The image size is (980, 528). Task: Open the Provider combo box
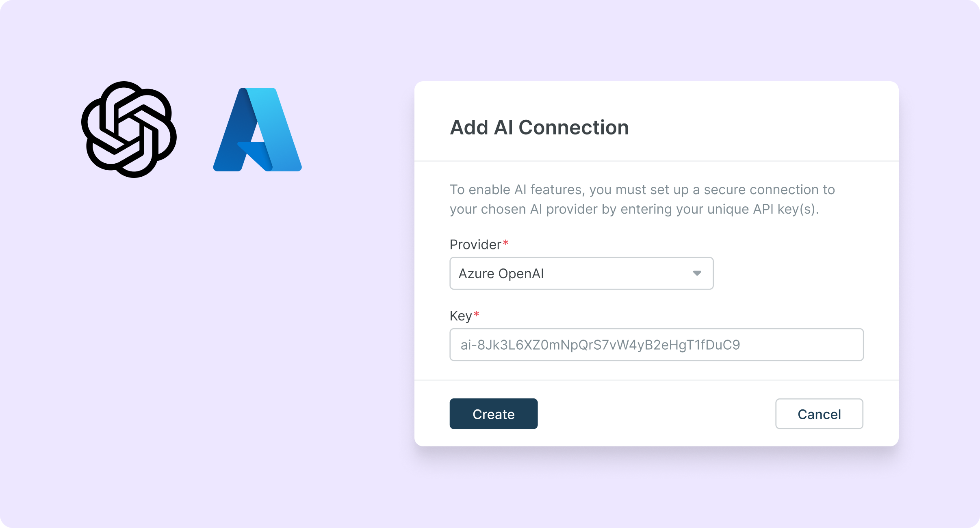pyautogui.click(x=581, y=273)
